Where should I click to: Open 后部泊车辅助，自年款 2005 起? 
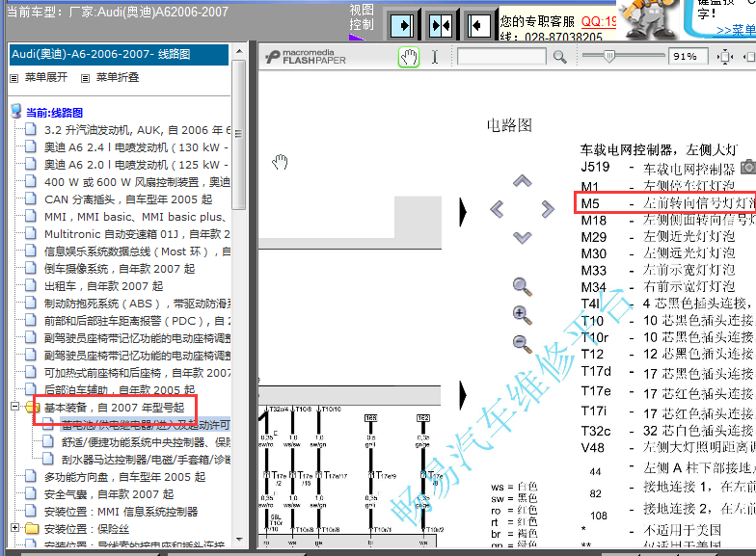[x=120, y=390]
